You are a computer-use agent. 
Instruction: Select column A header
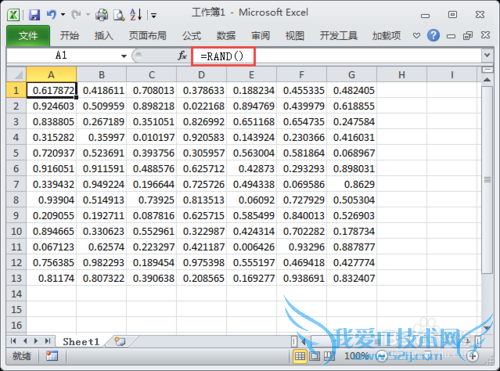51,74
